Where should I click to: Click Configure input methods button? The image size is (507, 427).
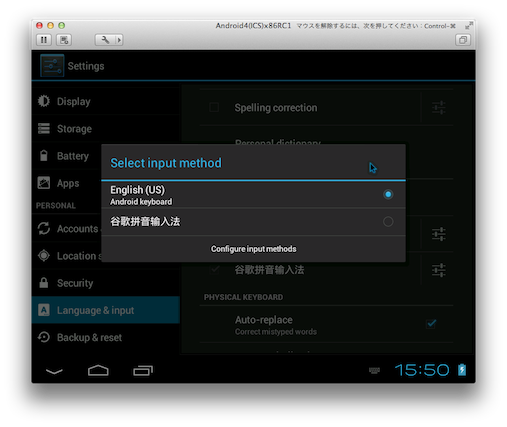click(x=253, y=249)
